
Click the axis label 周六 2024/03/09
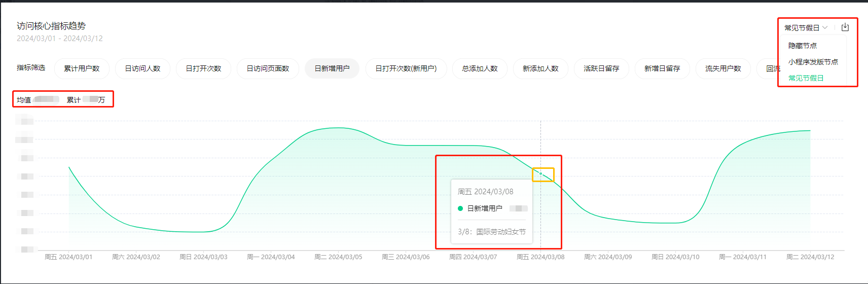click(x=608, y=257)
